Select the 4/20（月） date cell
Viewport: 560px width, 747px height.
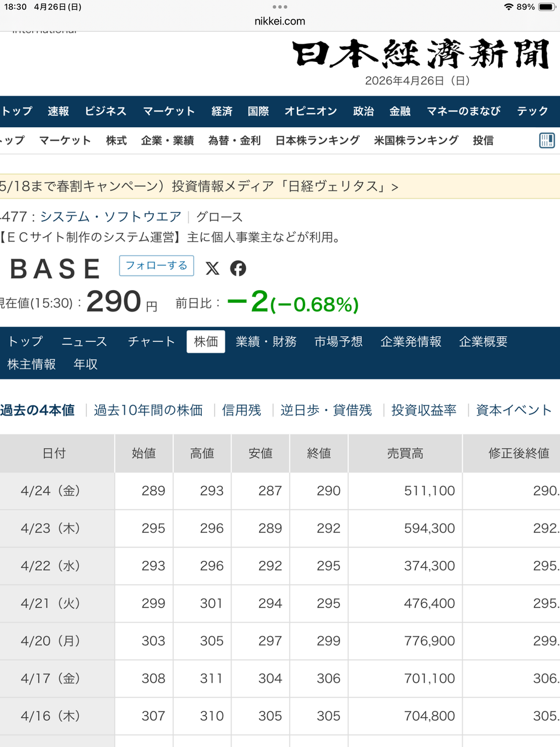(57, 641)
